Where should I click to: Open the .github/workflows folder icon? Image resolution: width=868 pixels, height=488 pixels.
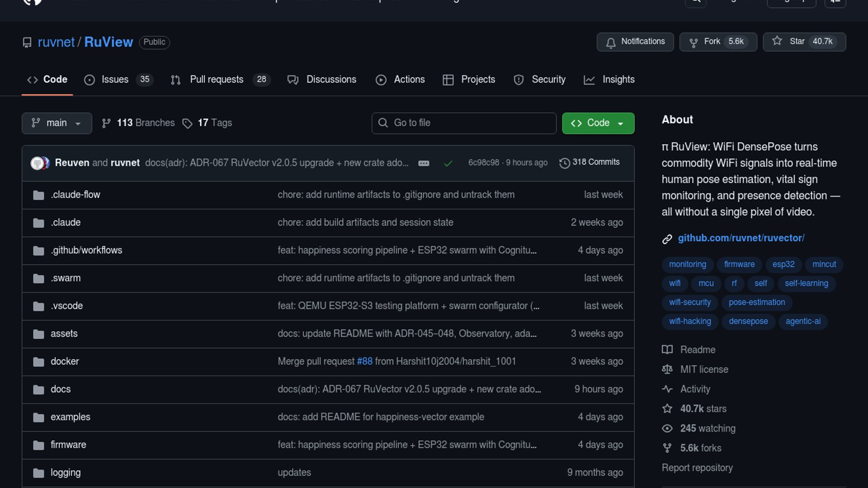(38, 251)
